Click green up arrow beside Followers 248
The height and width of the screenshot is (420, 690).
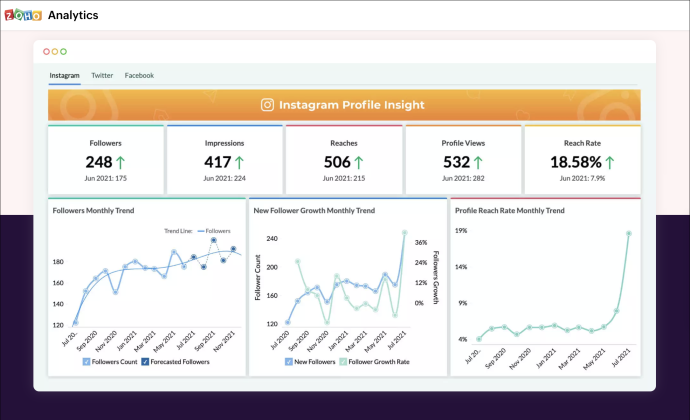(x=120, y=162)
